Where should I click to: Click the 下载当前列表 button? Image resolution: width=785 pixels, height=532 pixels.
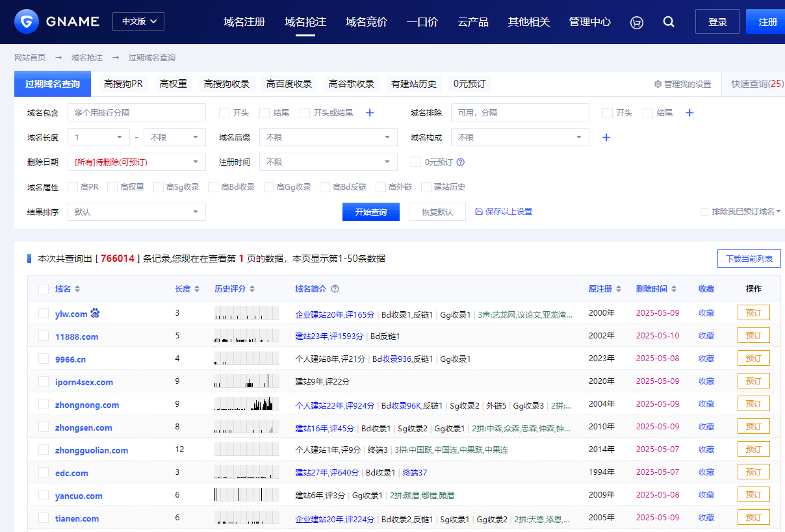[x=749, y=259]
